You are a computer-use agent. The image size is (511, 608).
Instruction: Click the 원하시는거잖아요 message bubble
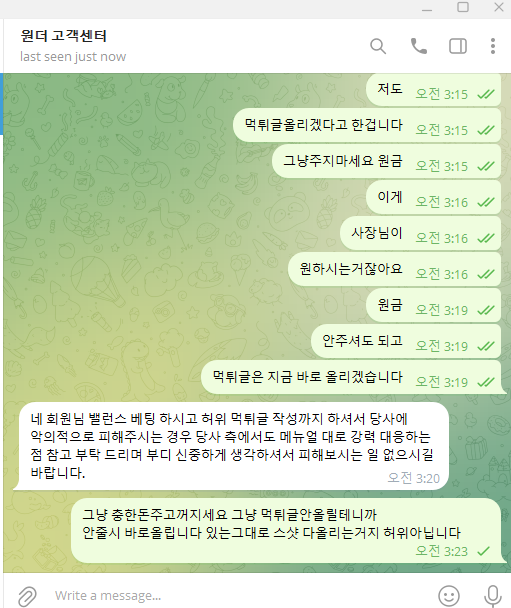tap(394, 269)
